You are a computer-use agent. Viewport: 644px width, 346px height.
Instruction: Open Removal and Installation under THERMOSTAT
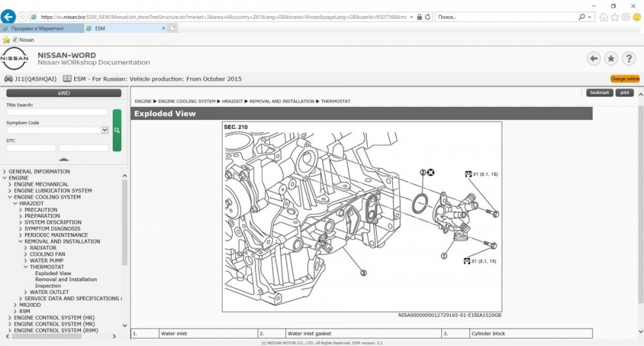(66, 280)
